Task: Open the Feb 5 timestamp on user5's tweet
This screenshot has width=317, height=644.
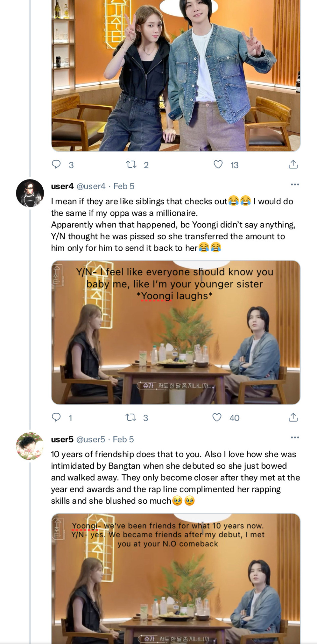Action: pos(123,439)
